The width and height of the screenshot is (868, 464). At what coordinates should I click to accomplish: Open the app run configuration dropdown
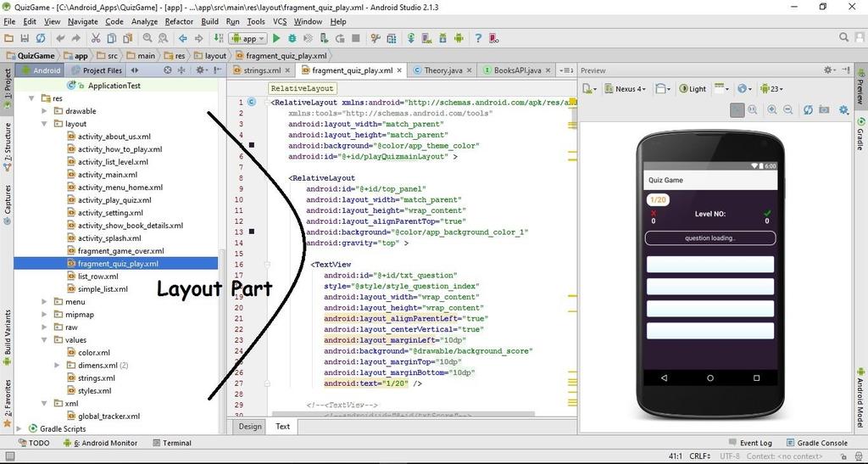click(x=248, y=38)
